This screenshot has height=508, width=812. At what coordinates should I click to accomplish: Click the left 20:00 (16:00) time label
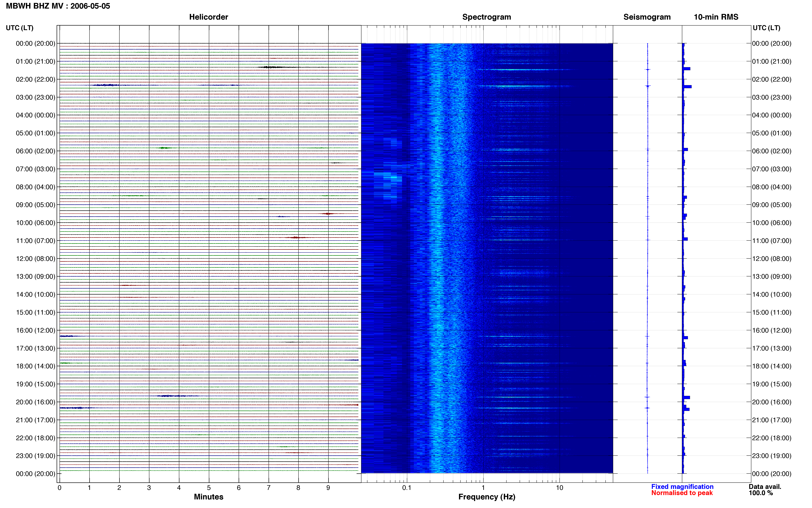(x=36, y=402)
